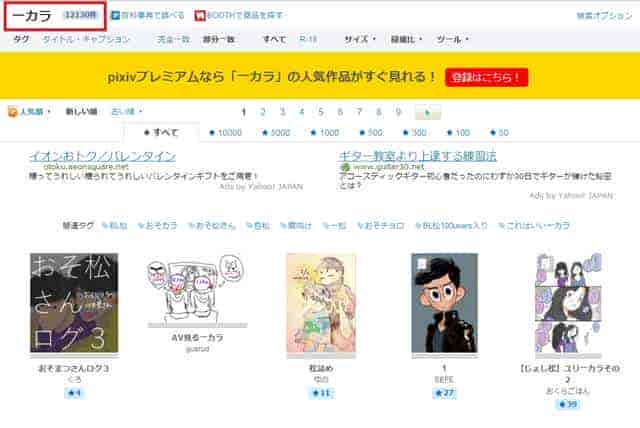640x428 pixels.
Task: Click the 100users入り related tag
Action: [451, 226]
